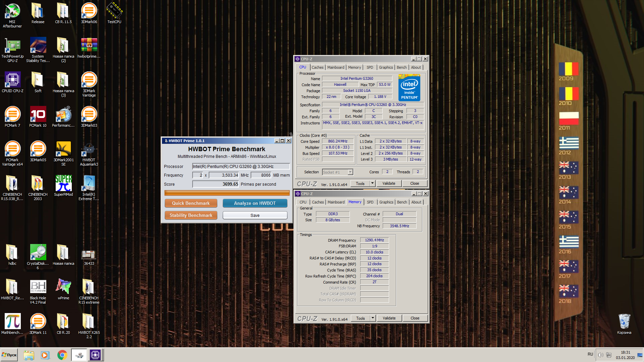Launch System Stability Tester icon
644x362 pixels.
[x=38, y=50]
